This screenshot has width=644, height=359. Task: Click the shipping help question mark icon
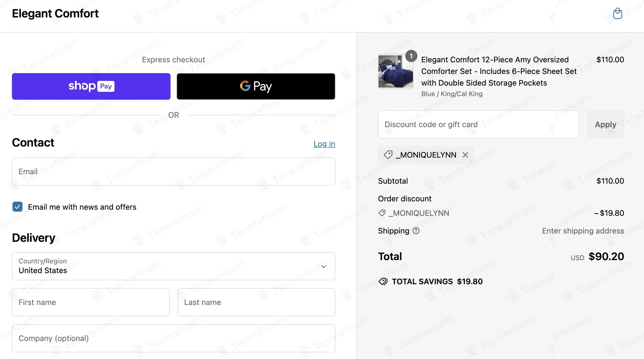[x=416, y=231]
